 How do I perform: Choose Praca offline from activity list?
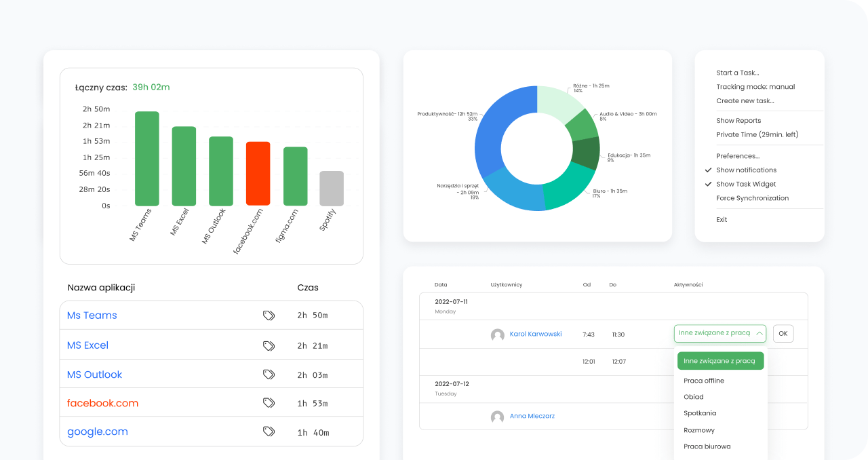click(704, 381)
